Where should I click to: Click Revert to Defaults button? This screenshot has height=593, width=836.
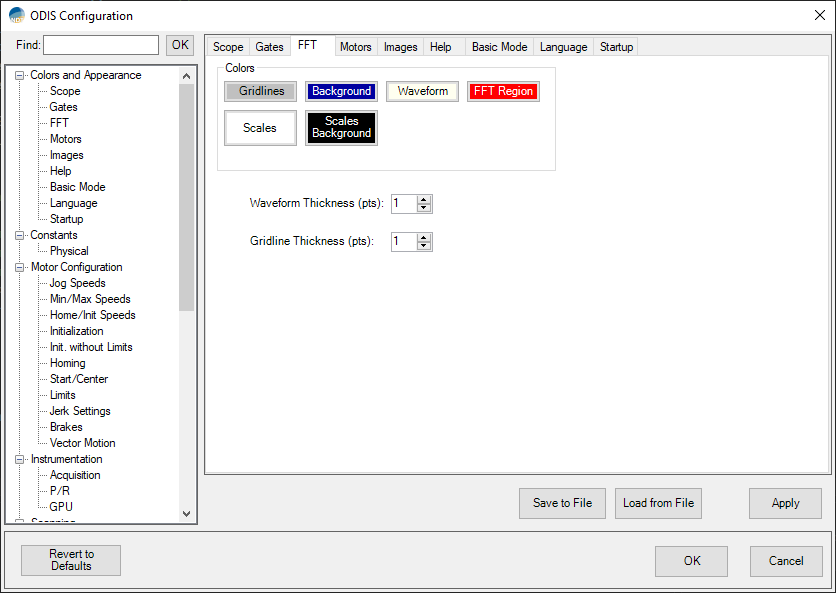click(x=71, y=560)
